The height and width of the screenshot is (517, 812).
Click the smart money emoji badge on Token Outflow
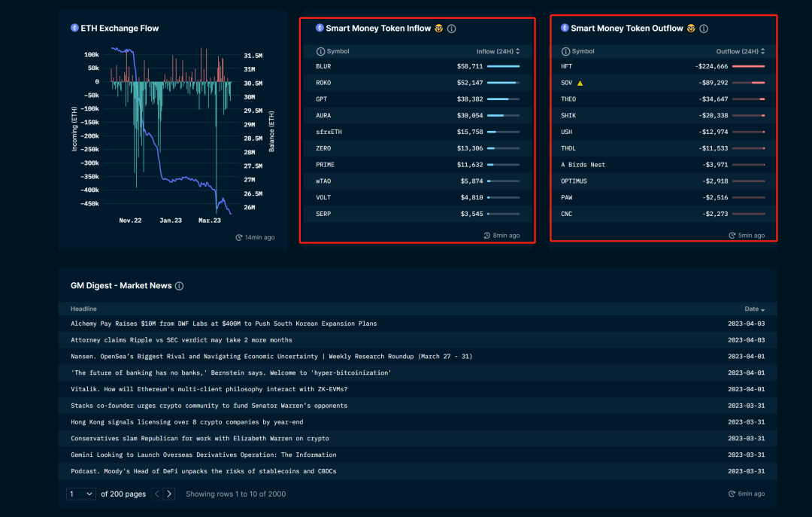691,29
